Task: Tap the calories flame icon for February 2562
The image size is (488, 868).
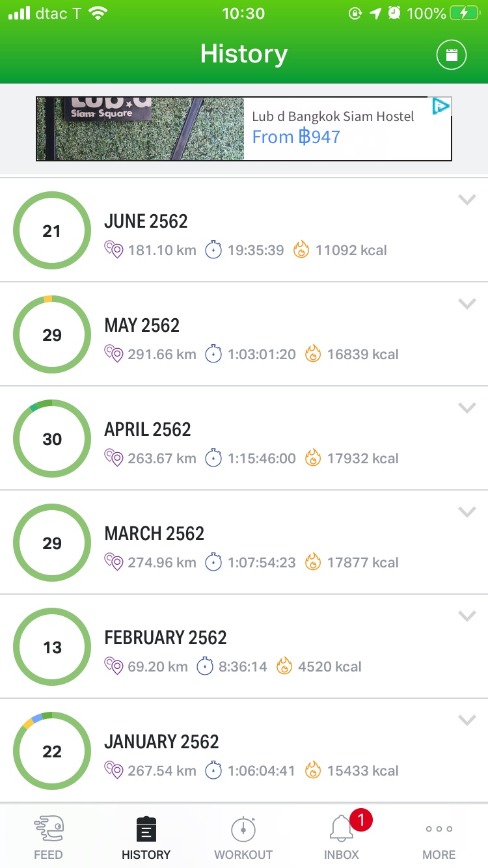Action: coord(284,666)
